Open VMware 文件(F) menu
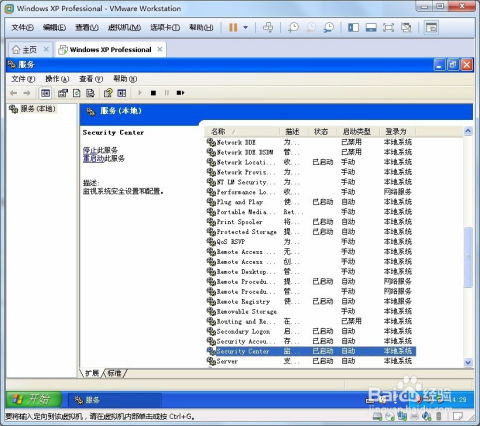This screenshot has height=426, width=480. (23, 27)
